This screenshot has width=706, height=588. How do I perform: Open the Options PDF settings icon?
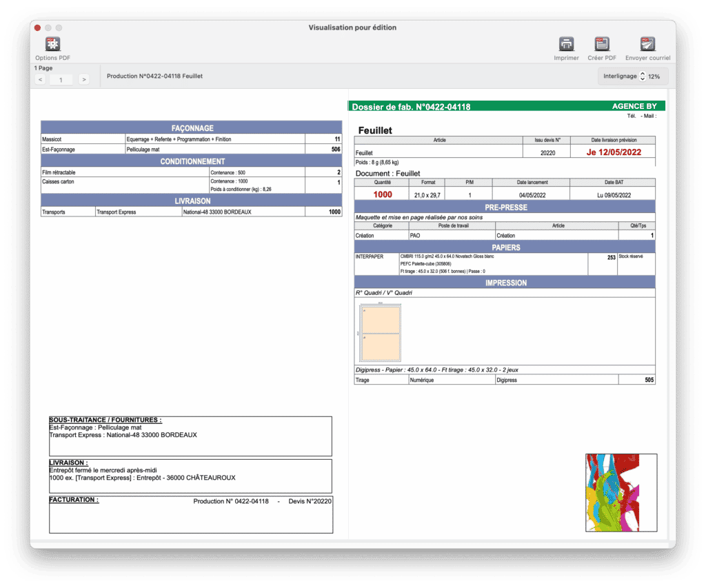(x=52, y=45)
